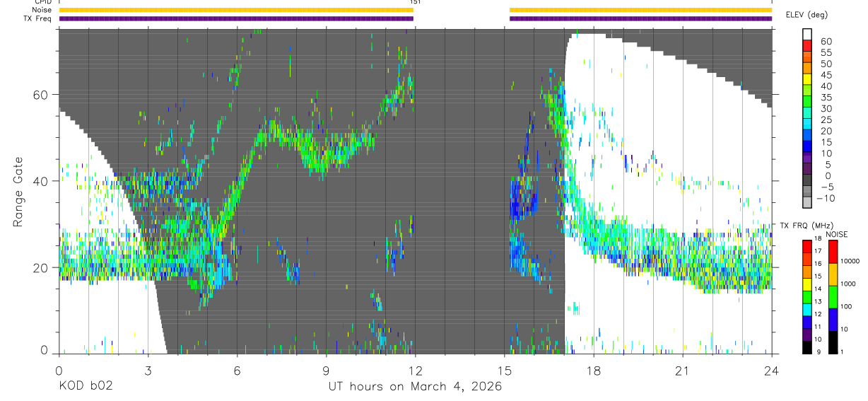Pick the red swatch atop ELEV color bar
The image size is (868, 401).
pyautogui.click(x=808, y=45)
